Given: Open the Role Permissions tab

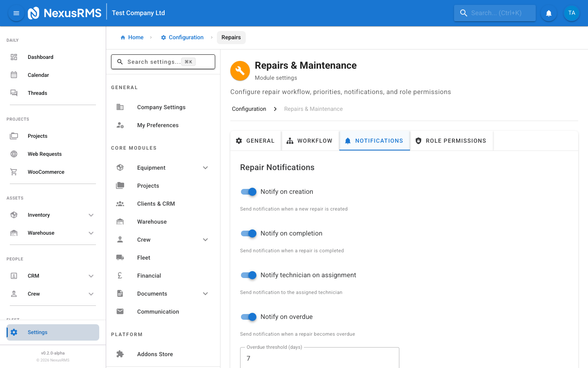Looking at the screenshot, I should (x=451, y=140).
